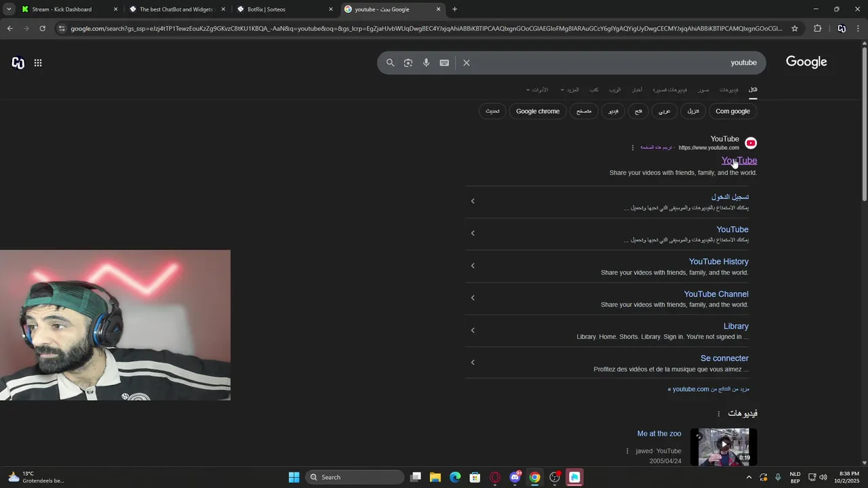Screen dimensions: 868x488
Task: Open more results from youtube.com link
Action: [x=709, y=389]
